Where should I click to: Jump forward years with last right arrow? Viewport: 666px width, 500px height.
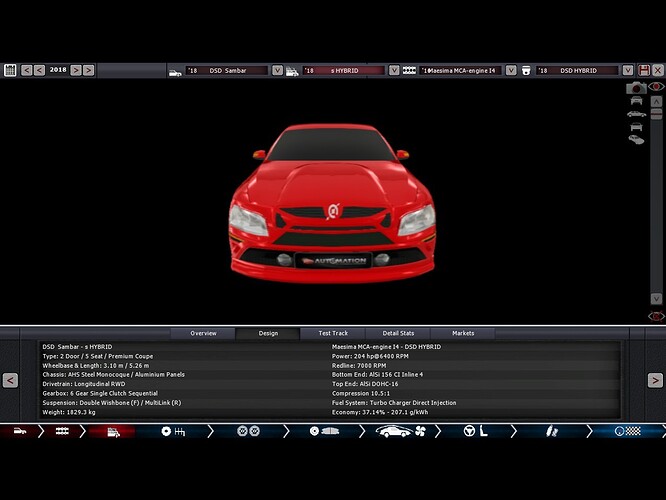tap(88, 70)
